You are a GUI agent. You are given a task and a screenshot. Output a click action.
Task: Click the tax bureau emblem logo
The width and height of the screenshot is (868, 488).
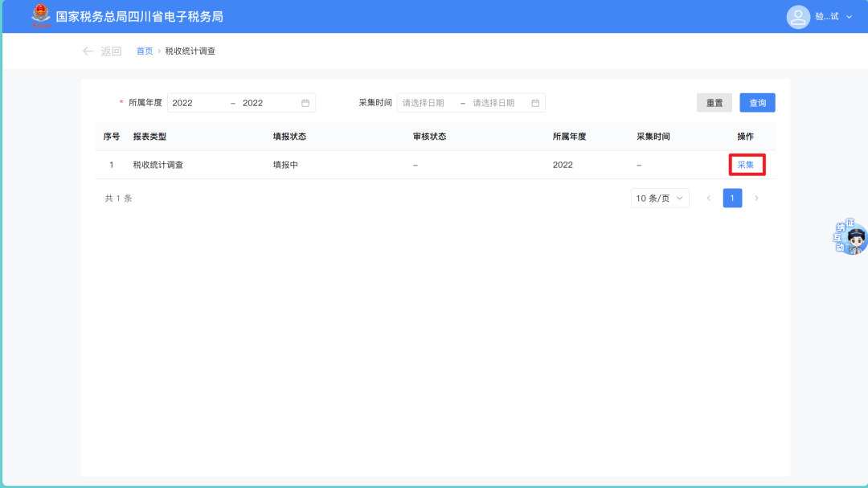pos(40,16)
